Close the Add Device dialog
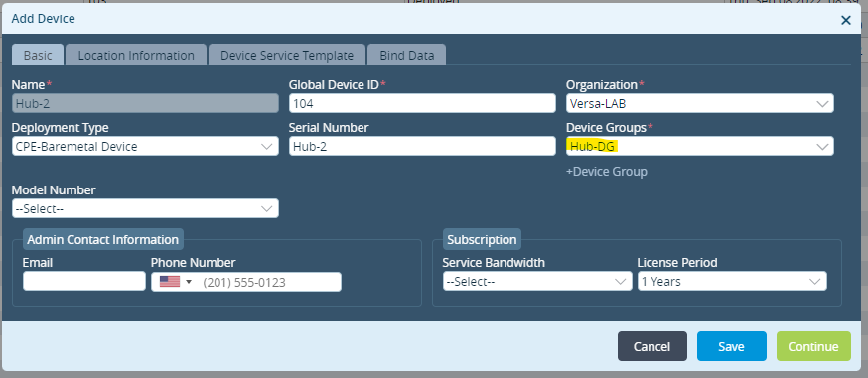 pyautogui.click(x=846, y=21)
